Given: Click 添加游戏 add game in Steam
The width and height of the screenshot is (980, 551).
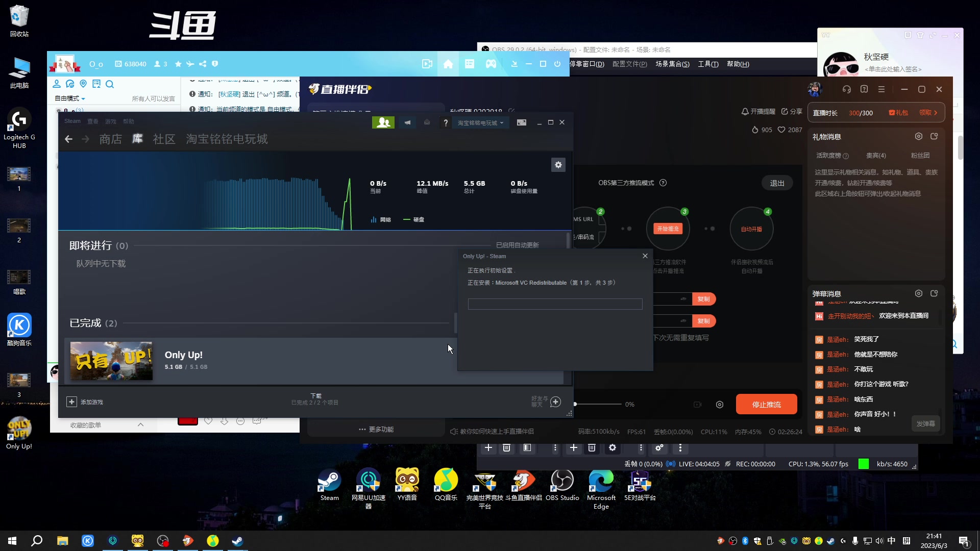Looking at the screenshot, I should tap(85, 402).
